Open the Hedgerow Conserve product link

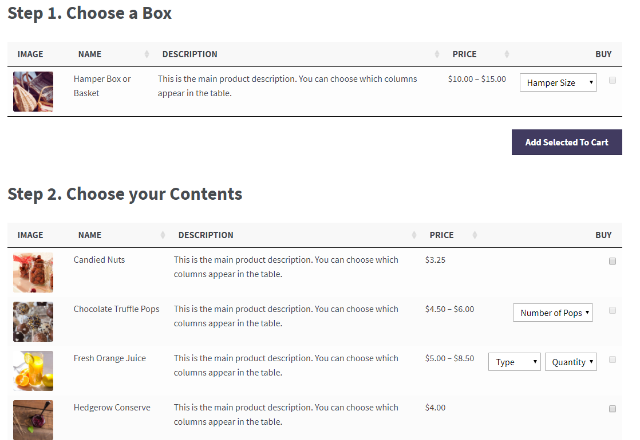(x=112, y=407)
